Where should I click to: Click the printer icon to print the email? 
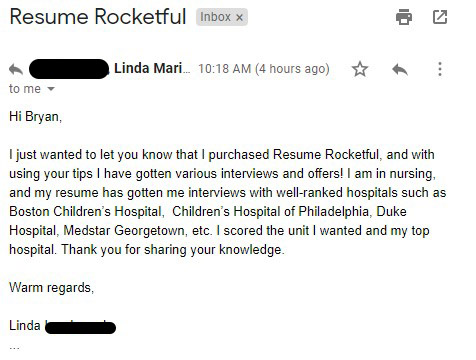pyautogui.click(x=404, y=17)
